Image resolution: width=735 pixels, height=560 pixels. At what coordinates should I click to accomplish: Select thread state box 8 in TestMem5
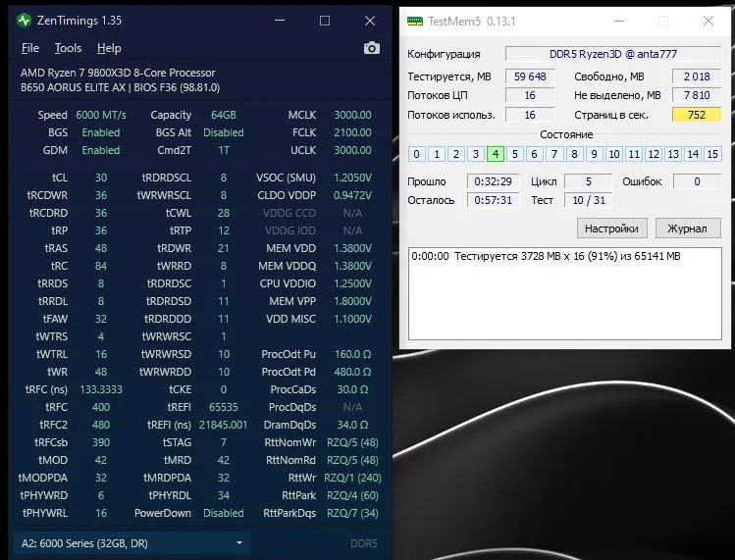pos(574,154)
